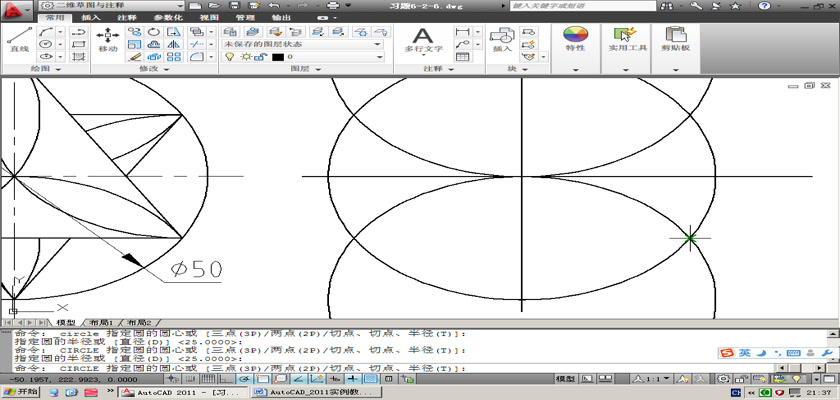The image size is (840, 400).
Task: Click the Array tool in the modify panel
Action: click(x=174, y=57)
